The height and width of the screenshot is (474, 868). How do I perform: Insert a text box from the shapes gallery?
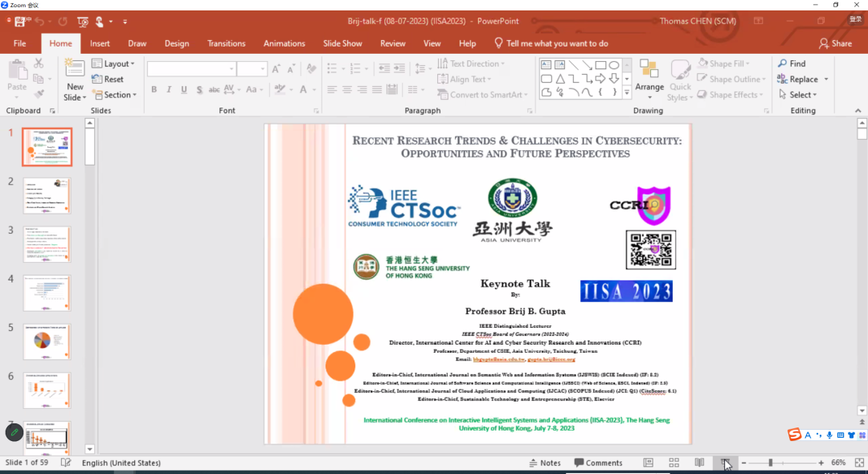coord(547,65)
